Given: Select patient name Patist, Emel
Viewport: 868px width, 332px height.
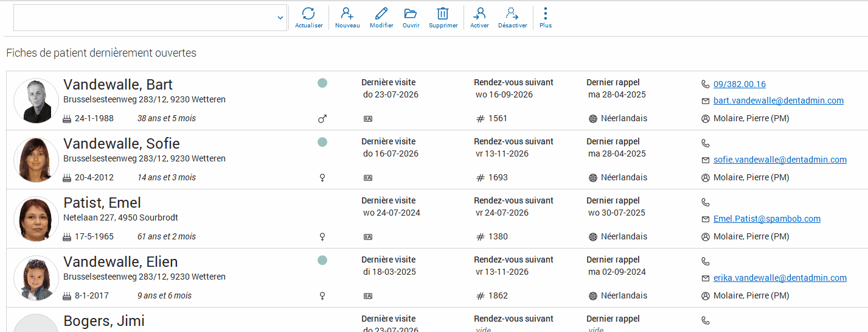Looking at the screenshot, I should (x=102, y=203).
